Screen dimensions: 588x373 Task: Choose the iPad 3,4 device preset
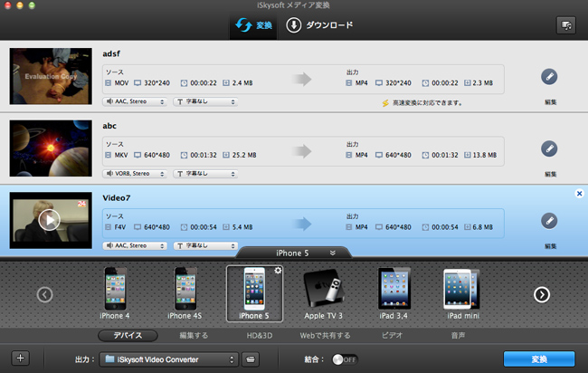pyautogui.click(x=394, y=293)
